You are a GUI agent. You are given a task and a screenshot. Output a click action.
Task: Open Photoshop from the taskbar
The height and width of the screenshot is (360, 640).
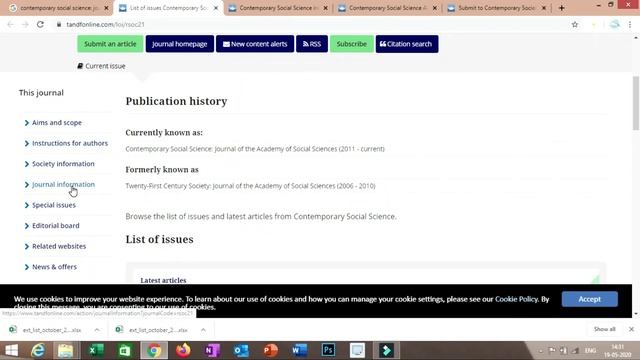point(328,350)
